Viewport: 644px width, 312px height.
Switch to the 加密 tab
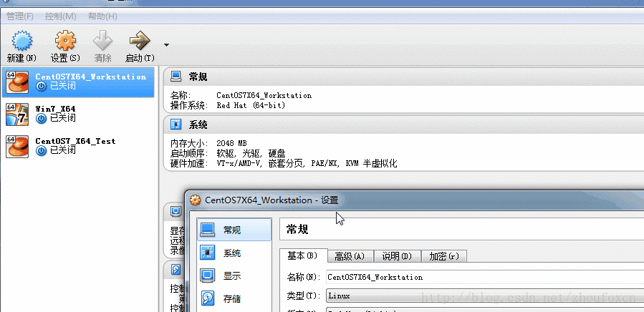pos(444,257)
